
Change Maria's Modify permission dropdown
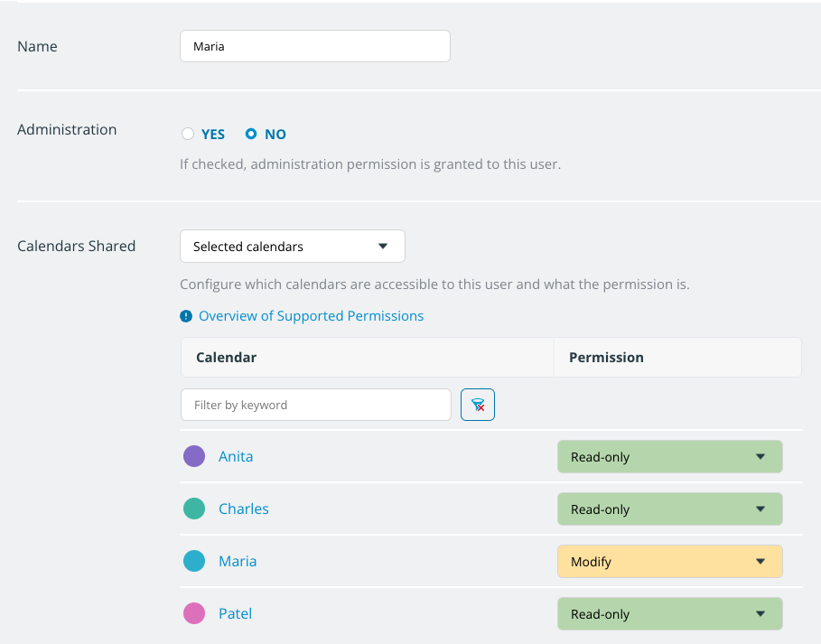coord(669,562)
